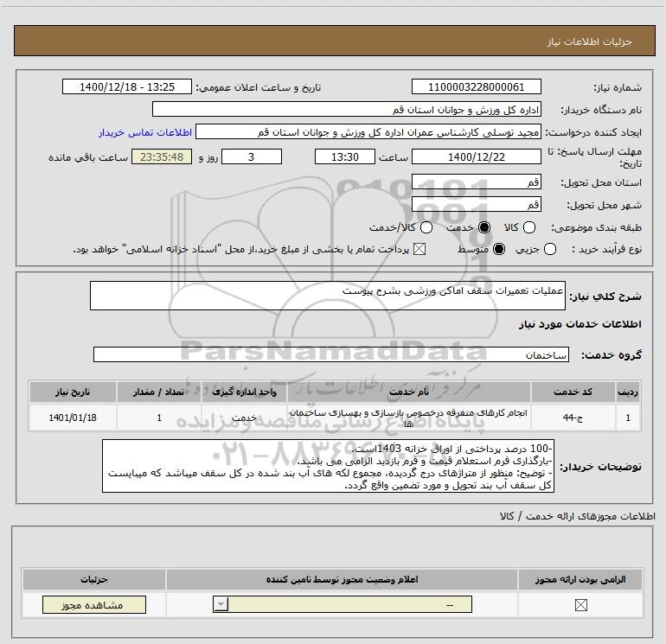
Task: Click the deadline time field 13:30
Action: pyautogui.click(x=344, y=156)
